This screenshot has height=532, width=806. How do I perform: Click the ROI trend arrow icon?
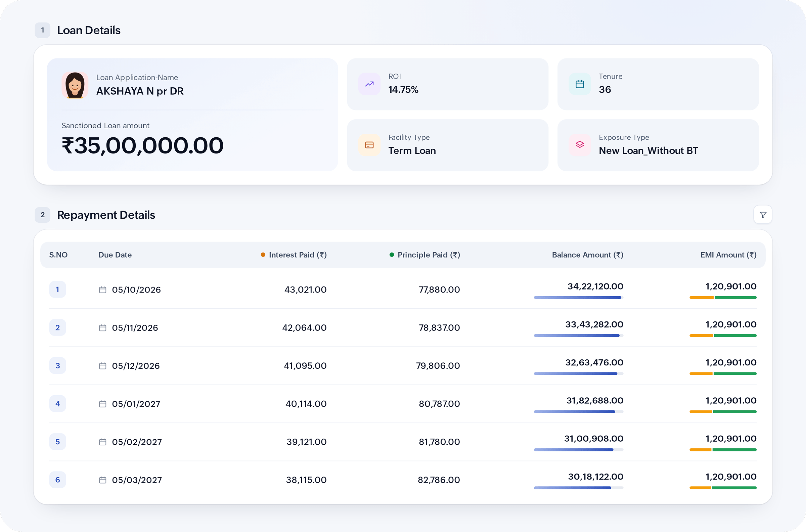[x=369, y=84]
